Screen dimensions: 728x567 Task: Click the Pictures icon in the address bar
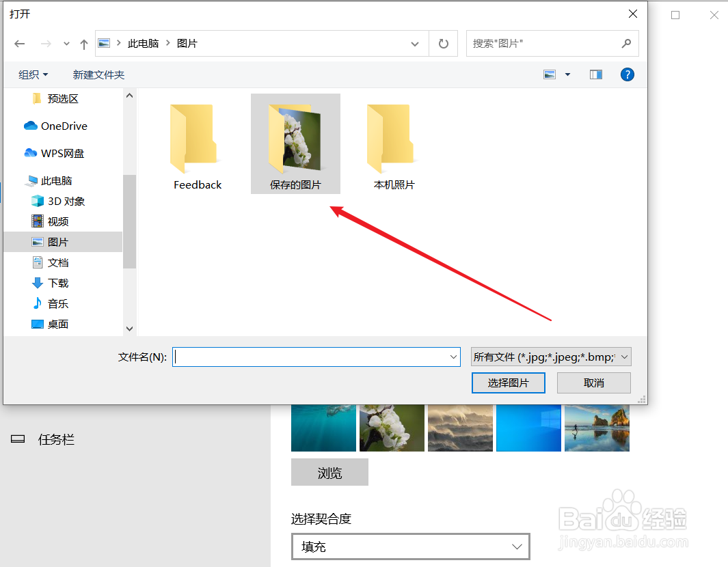[104, 43]
